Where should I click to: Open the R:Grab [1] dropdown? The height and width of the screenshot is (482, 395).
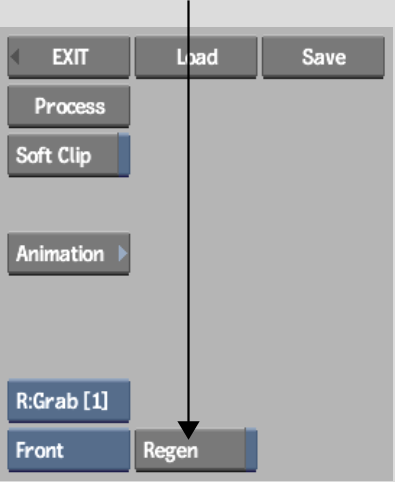[x=69, y=401]
